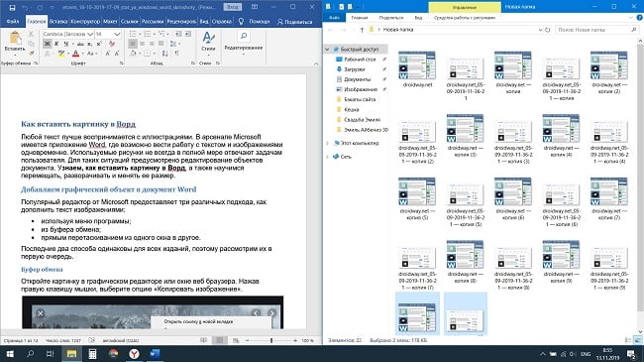The image size is (644, 362).
Task: Click the Cut scissors icon in Word
Action: tap(32, 35)
